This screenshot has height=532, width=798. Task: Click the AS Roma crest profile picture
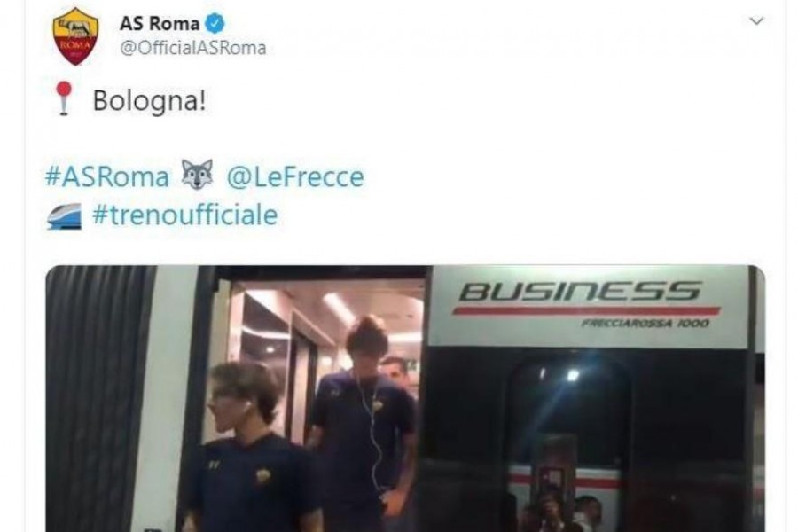click(x=76, y=36)
